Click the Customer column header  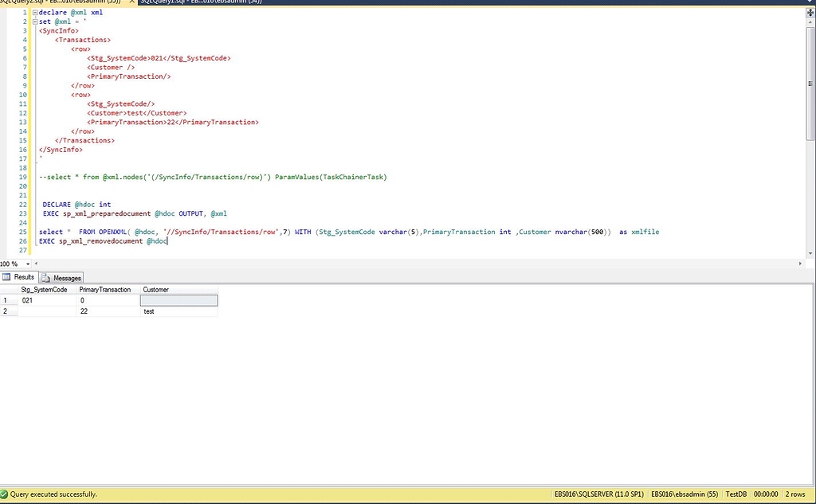pyautogui.click(x=179, y=290)
